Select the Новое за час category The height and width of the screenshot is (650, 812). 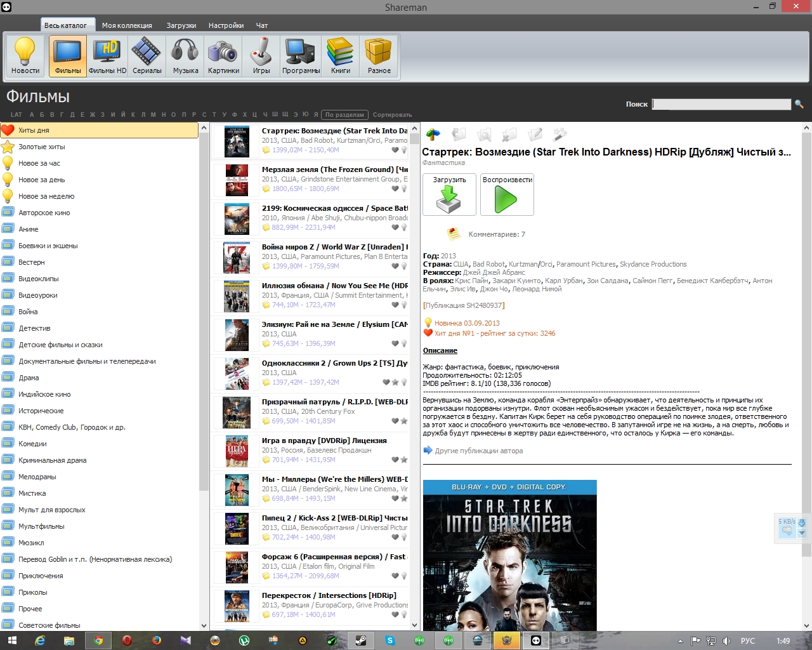pos(100,163)
